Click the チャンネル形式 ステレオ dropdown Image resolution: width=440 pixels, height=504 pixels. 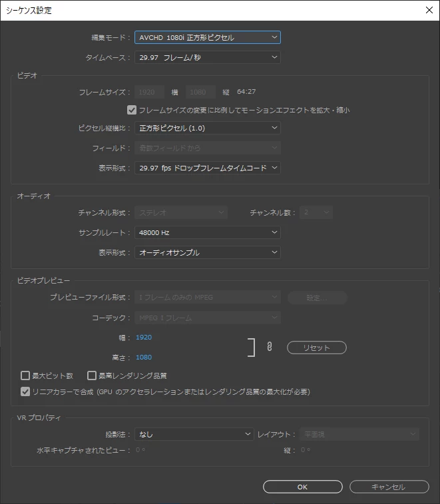181,212
